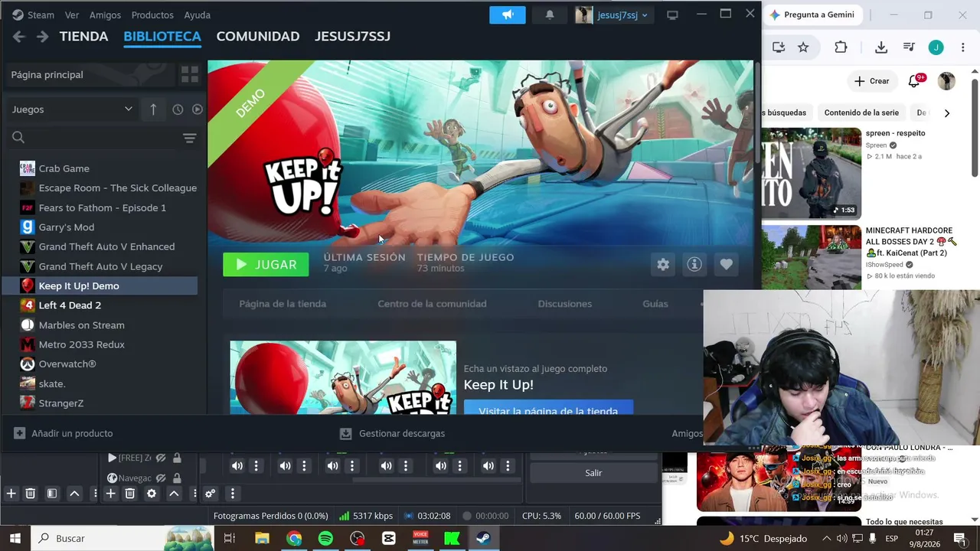980x551 pixels.
Task: Open Keep It Up! Demo settings gear
Action: click(x=663, y=264)
